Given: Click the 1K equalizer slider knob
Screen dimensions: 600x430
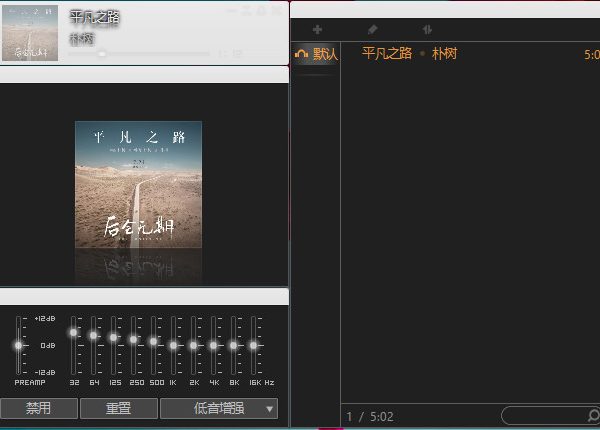Looking at the screenshot, I should coord(173,345).
